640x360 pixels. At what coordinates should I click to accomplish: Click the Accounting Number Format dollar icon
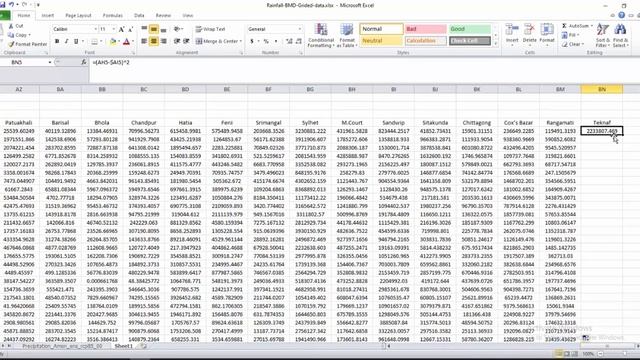point(252,41)
